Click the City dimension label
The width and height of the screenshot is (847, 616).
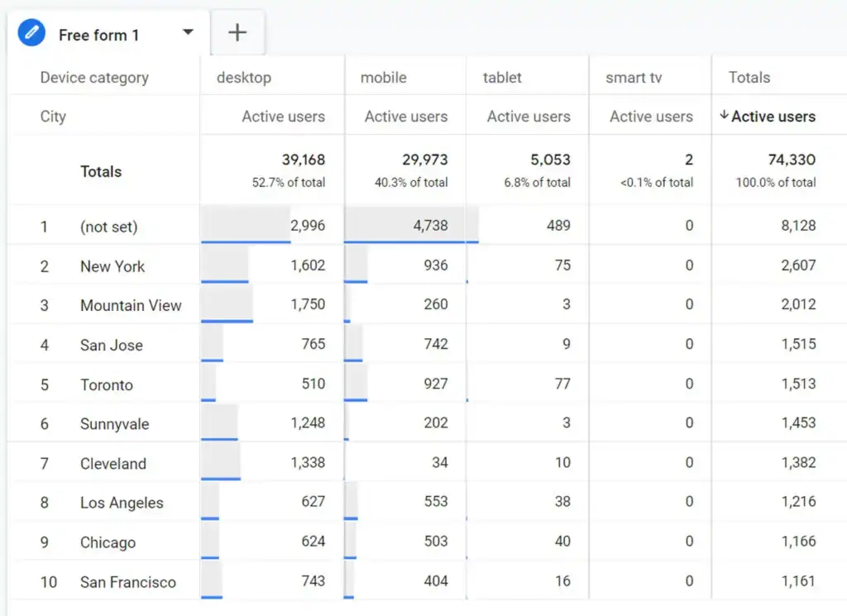click(53, 116)
